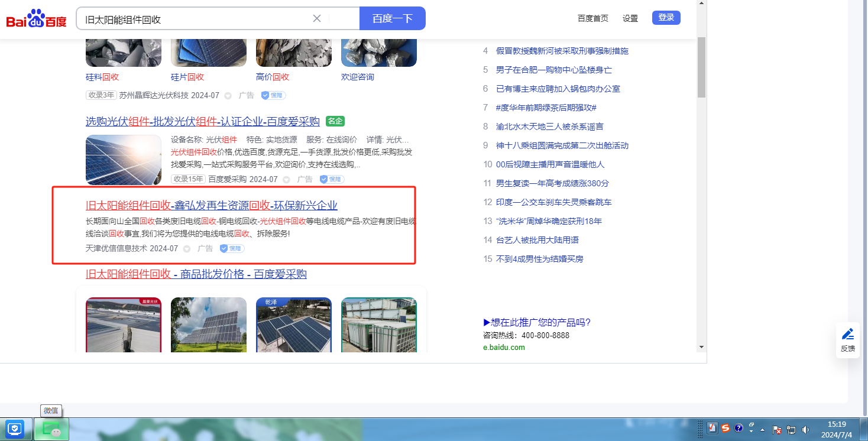Click the stacked pallets product image
868x441 pixels.
coord(379,325)
